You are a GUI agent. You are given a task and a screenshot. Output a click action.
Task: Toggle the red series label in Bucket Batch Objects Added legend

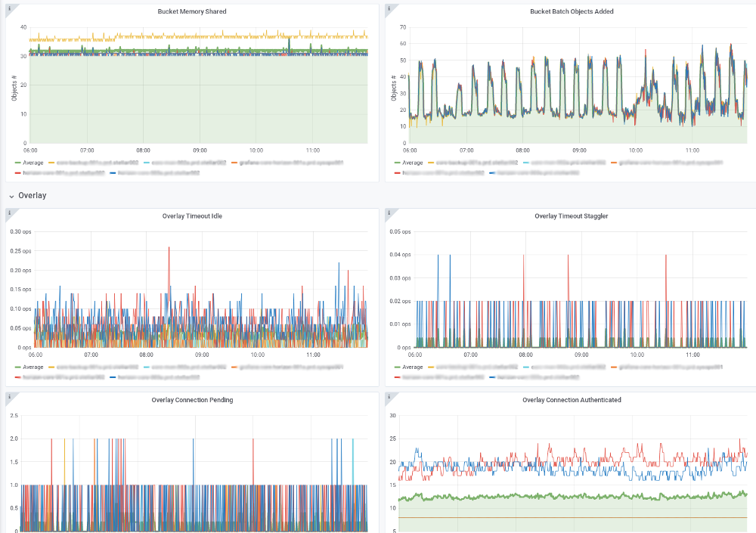tap(443, 172)
